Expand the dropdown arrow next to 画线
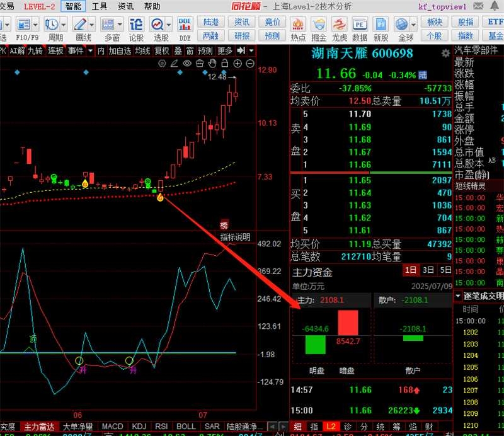Screen dimensions: 504x436 tap(92, 25)
